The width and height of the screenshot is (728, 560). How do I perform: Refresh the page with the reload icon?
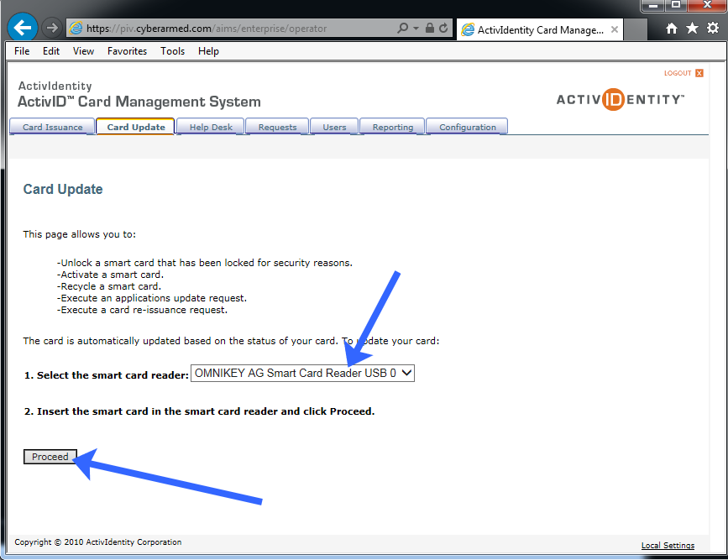[x=444, y=28]
